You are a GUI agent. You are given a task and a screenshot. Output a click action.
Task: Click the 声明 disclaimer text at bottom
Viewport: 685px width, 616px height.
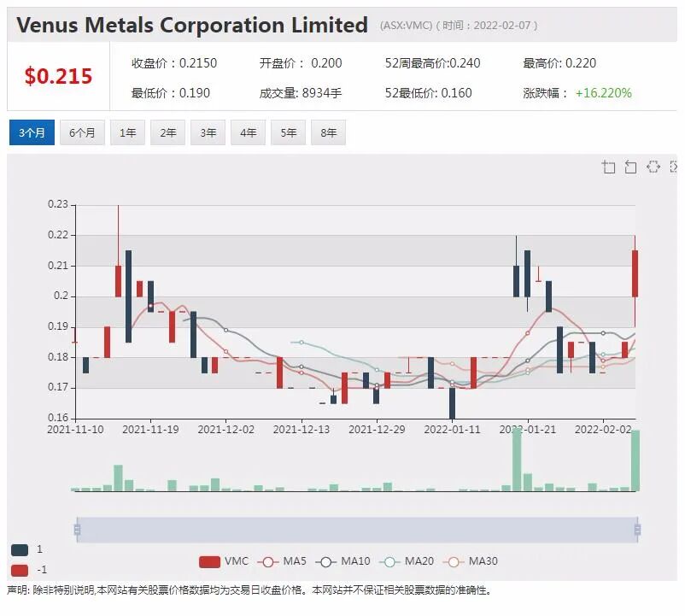coord(249,590)
